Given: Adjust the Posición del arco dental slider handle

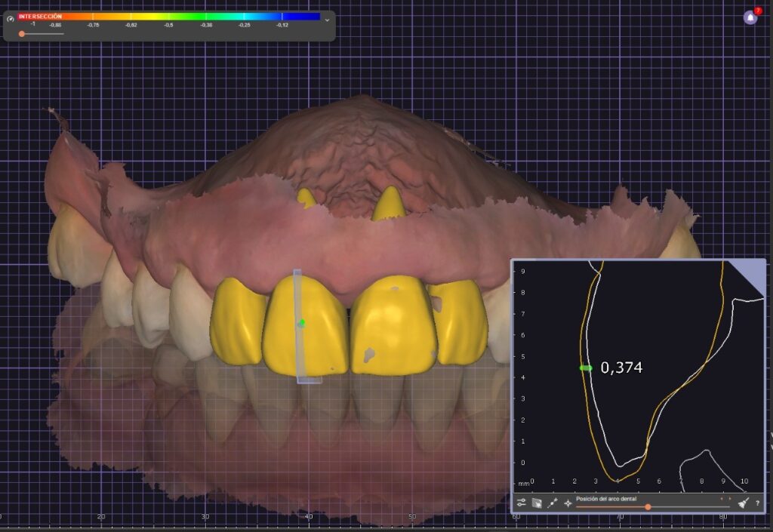Looking at the screenshot, I should click(x=648, y=507).
